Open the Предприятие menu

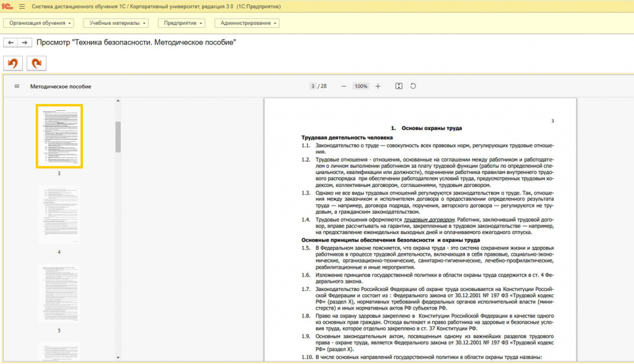click(183, 23)
